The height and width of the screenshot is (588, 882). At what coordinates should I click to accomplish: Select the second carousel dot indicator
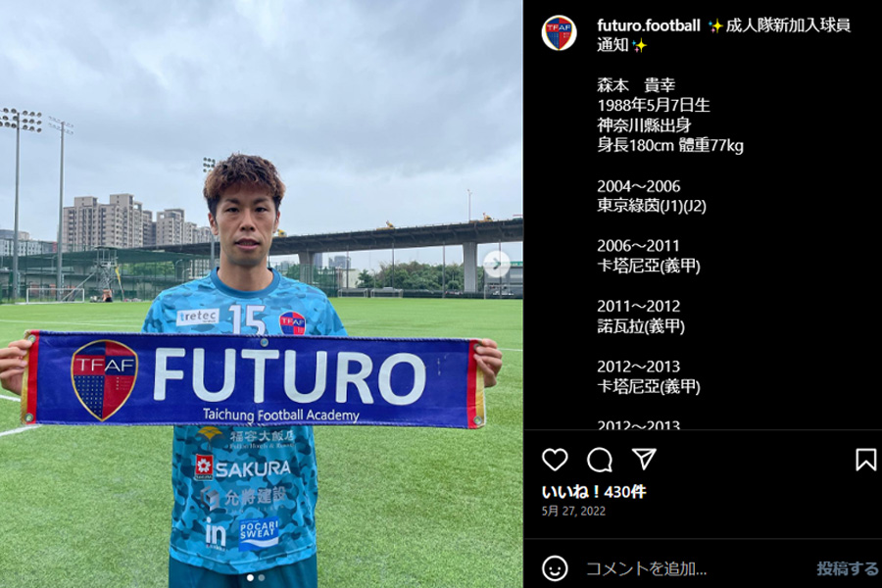coord(261,578)
